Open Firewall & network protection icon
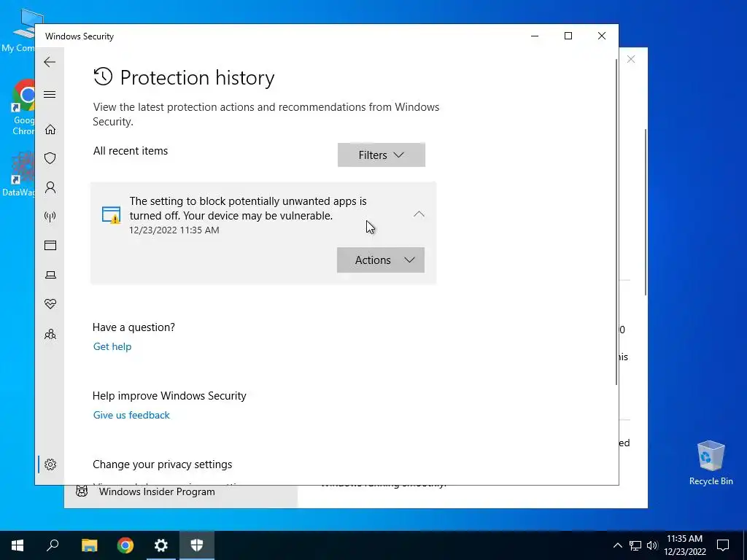 point(50,217)
